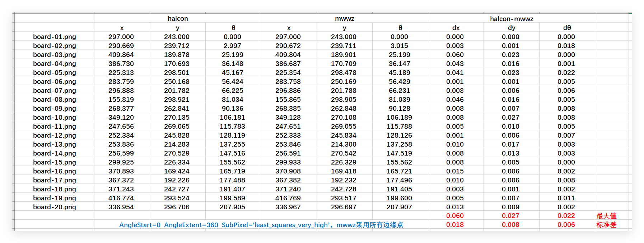Select the dy column header cell
644x243 pixels.
(512, 28)
